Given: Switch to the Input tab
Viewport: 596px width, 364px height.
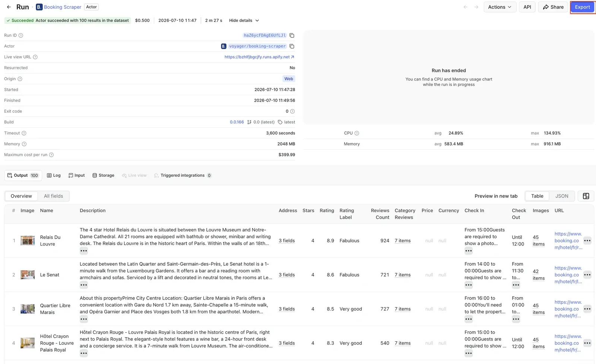Looking at the screenshot, I should coord(76,175).
